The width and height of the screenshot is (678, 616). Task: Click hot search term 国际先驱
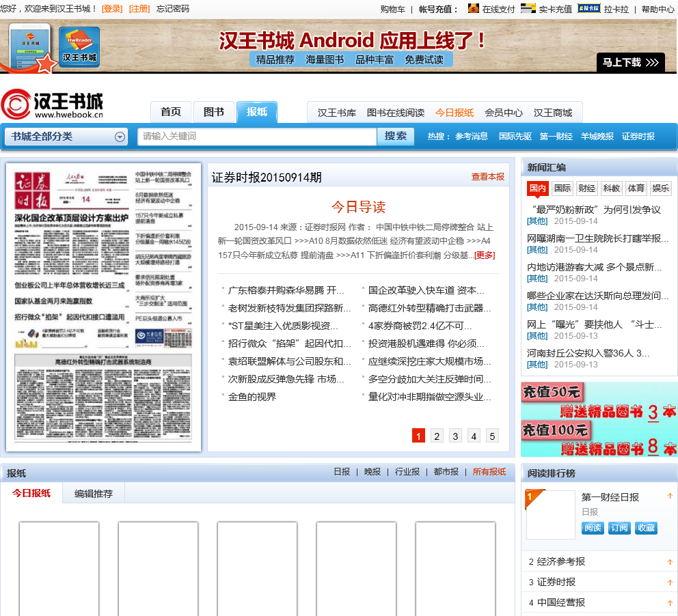point(515,136)
